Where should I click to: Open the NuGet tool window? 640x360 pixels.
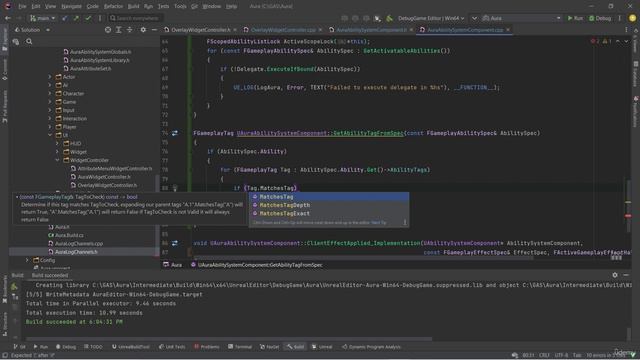269,347
